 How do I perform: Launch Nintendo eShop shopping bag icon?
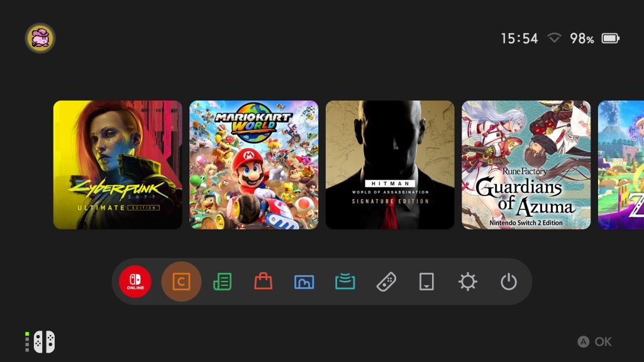[x=263, y=282]
